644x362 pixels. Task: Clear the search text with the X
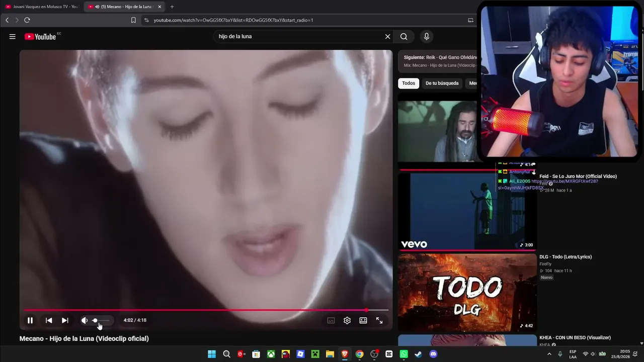[x=387, y=37]
